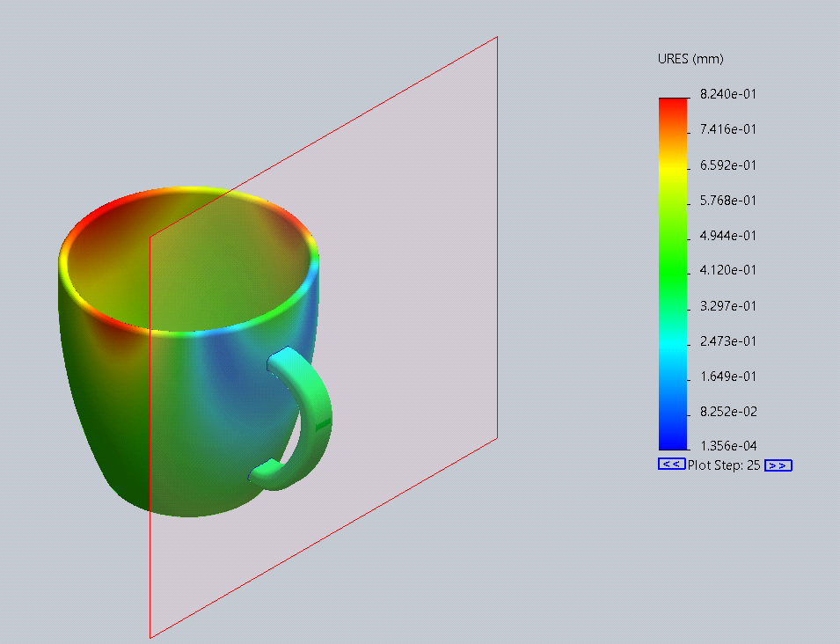This screenshot has width=840, height=644.
Task: Pick the legend value 4.944e-01
Action: coord(728,236)
